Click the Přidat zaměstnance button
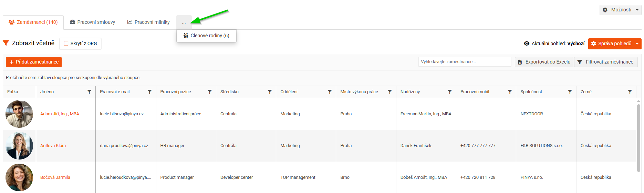This screenshot has width=644, height=193. pyautogui.click(x=34, y=62)
